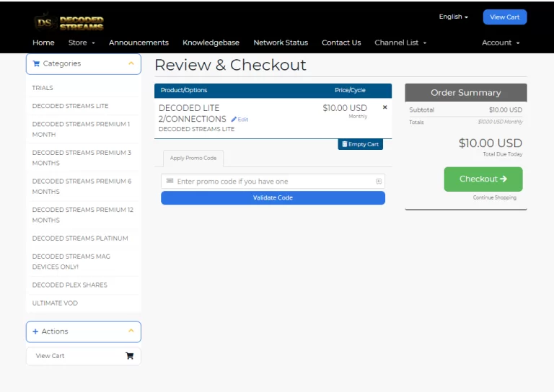Open the Channel List dropdown
This screenshot has width=554, height=392.
[x=400, y=43]
